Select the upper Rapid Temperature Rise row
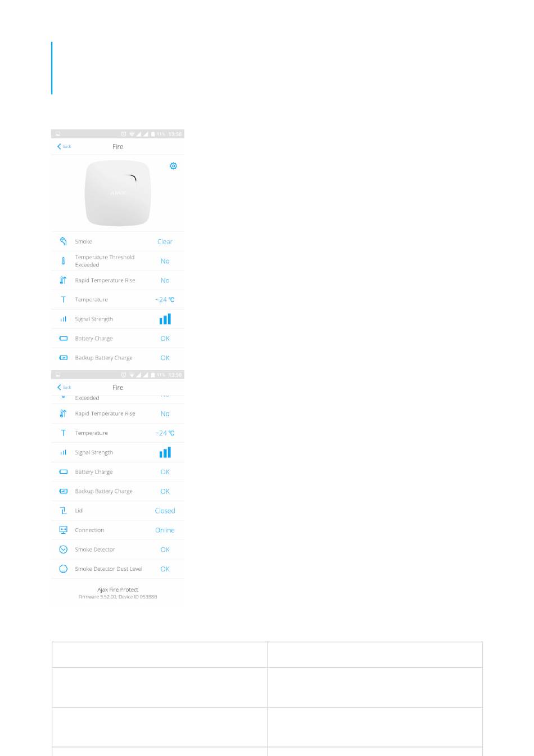The height and width of the screenshot is (756, 534). [x=118, y=280]
